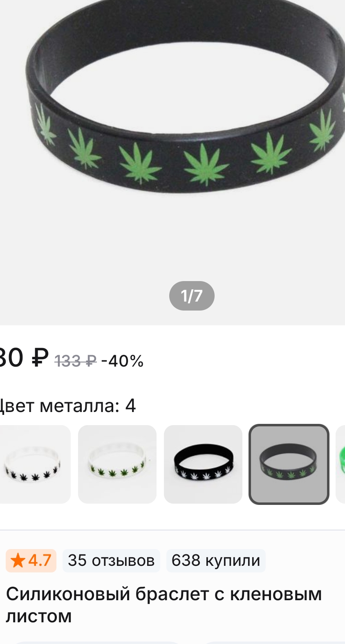Tap the crossed-out 133 ₽ old price
This screenshot has width=345, height=644.
point(75,361)
